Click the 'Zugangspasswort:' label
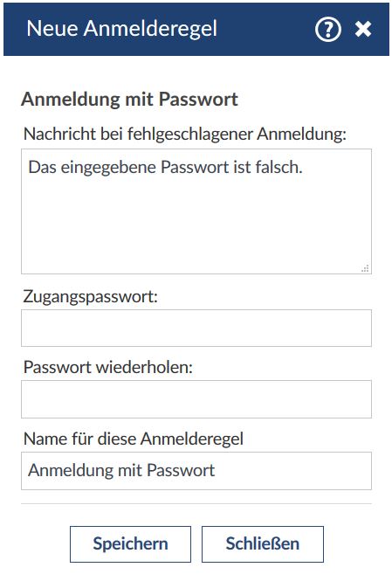This screenshot has height=588, width=392. click(x=90, y=297)
